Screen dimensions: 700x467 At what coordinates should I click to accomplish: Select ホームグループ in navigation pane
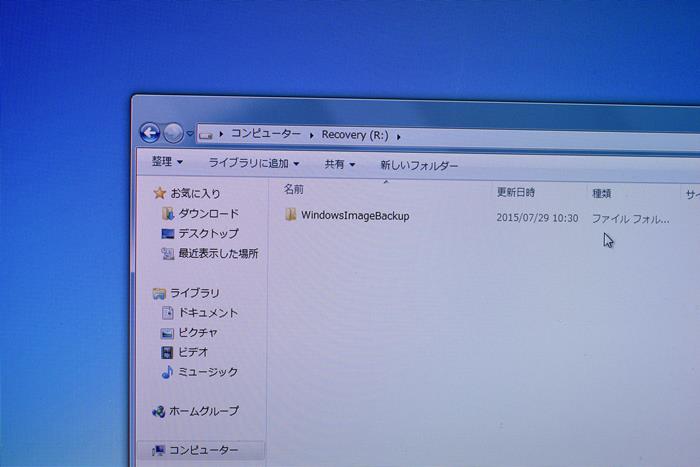pyautogui.click(x=204, y=411)
